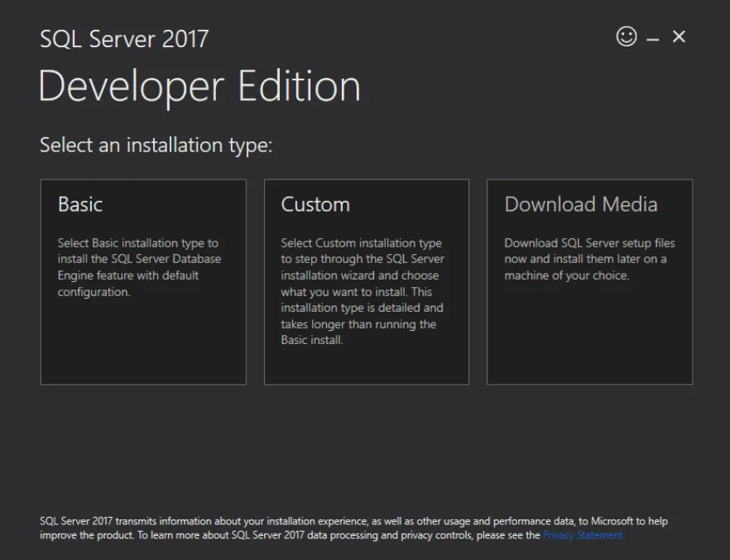Click the Download Media setup files description
This screenshot has width=730, height=560.
588,259
